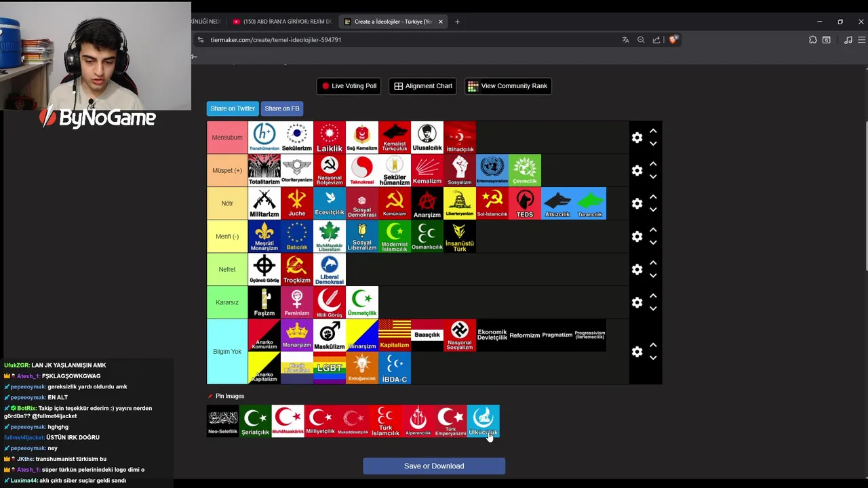
Task: Click the zoom magnifier icon in address bar
Action: [641, 40]
